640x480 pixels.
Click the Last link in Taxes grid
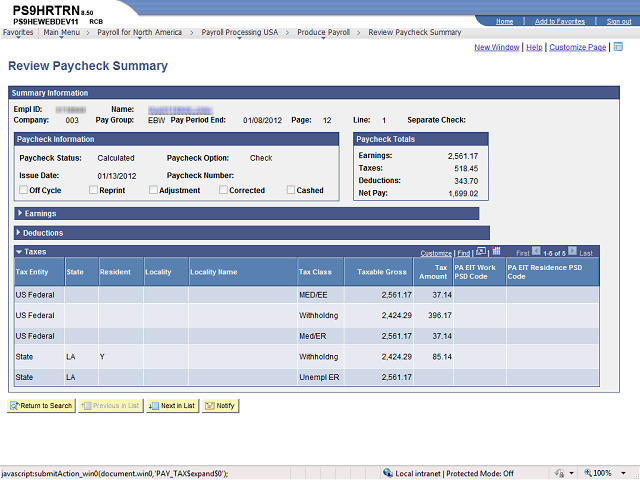586,253
